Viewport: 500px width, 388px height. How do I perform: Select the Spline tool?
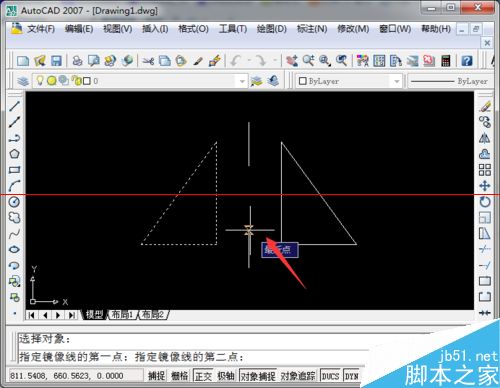[14, 234]
